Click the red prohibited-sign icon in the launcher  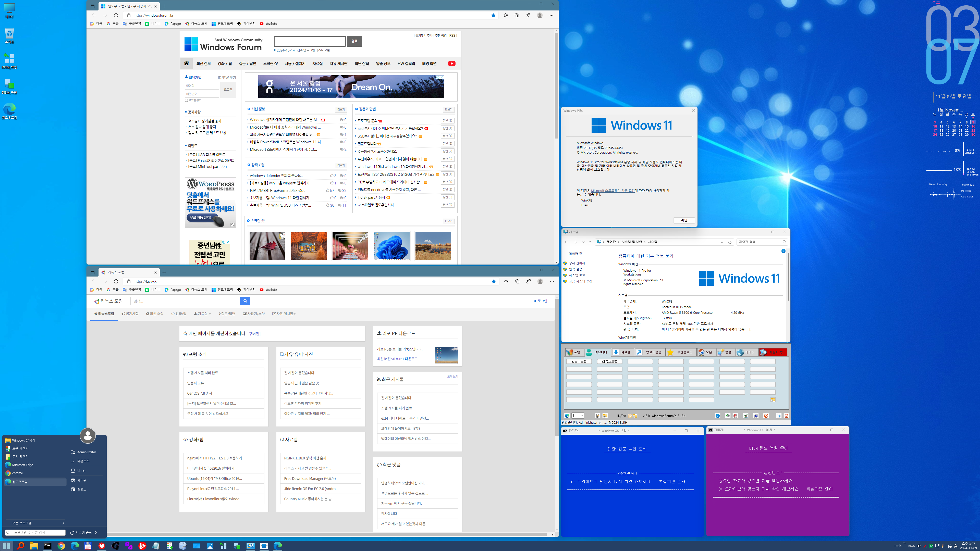766,416
